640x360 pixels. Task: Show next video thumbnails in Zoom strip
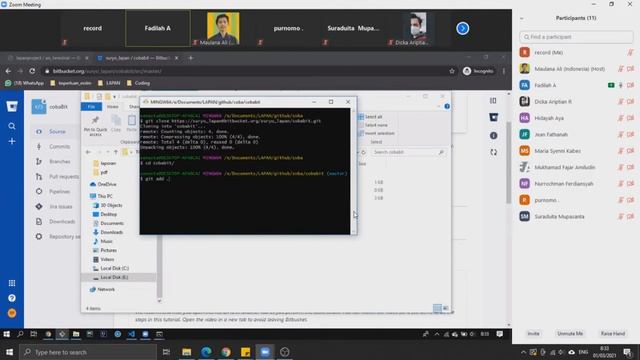click(462, 28)
